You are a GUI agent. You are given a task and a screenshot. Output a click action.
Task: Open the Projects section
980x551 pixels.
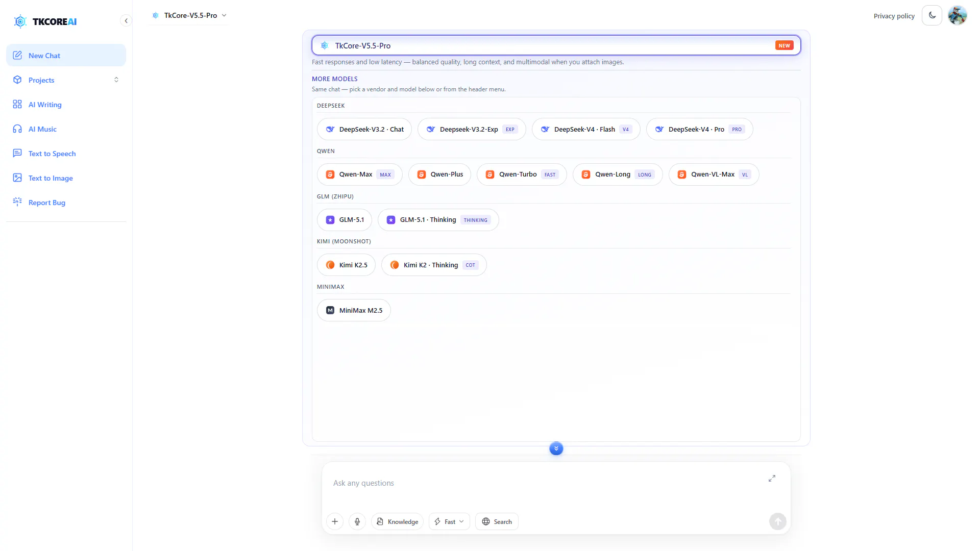pos(66,80)
